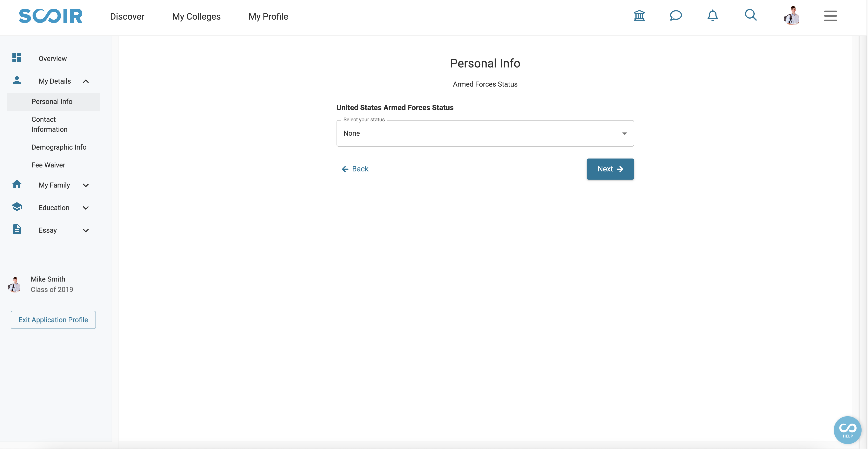The height and width of the screenshot is (449, 868).
Task: Go to My Colleges in top navigation
Action: tap(196, 16)
